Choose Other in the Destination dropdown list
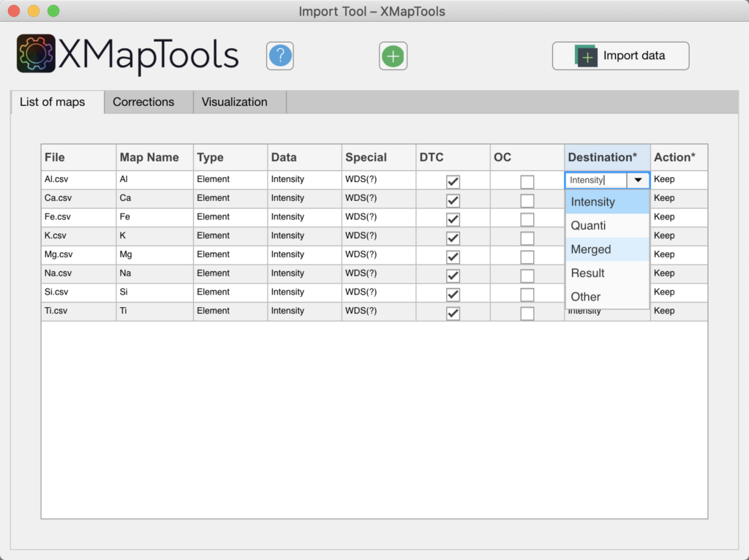 click(607, 297)
